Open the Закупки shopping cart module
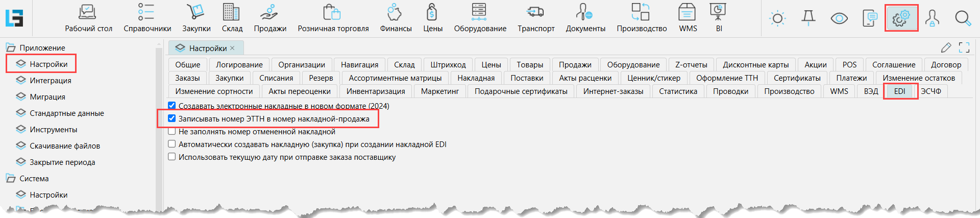Image resolution: width=980 pixels, height=218 pixels. [x=196, y=18]
